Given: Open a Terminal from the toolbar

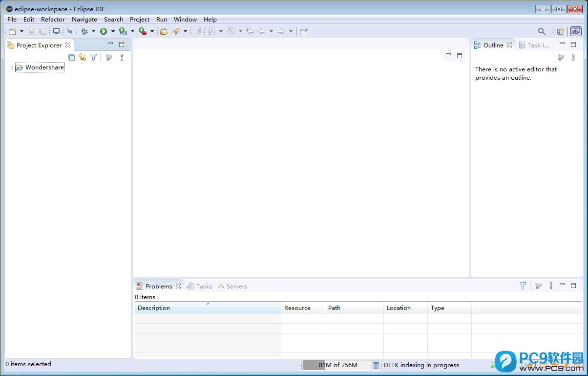Looking at the screenshot, I should [57, 31].
